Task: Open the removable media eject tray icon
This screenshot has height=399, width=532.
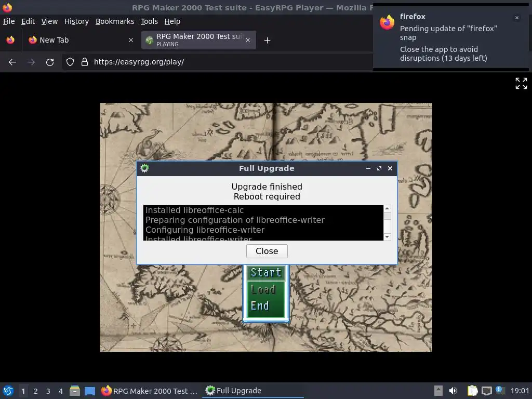Action: [x=438, y=391]
